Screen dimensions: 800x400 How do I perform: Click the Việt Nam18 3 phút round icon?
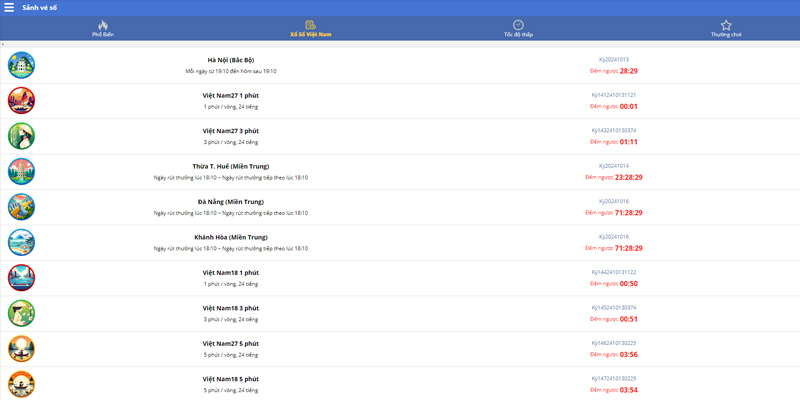21,313
